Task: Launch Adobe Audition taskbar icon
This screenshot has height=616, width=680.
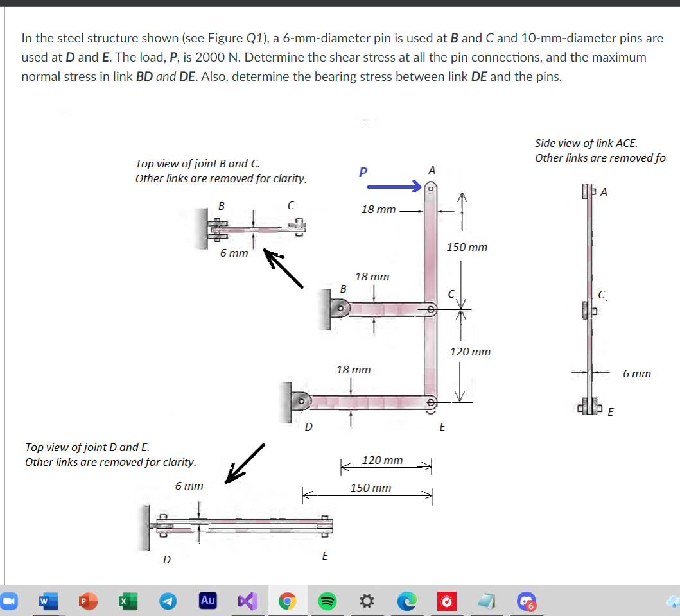Action: (x=208, y=601)
